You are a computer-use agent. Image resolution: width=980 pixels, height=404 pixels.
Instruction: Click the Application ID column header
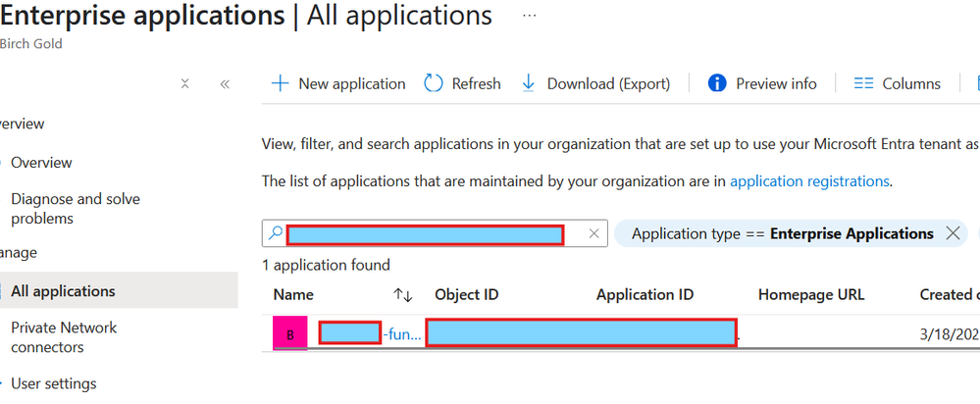coord(645,295)
